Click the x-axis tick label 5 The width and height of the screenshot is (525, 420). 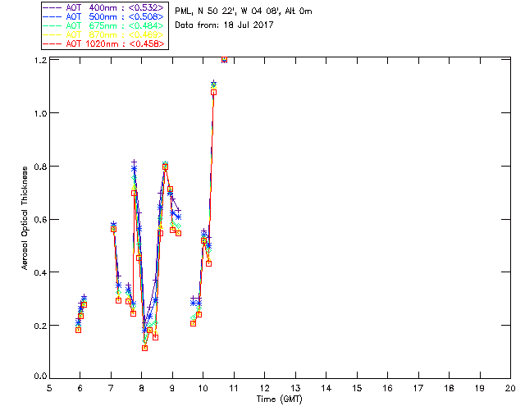click(x=49, y=388)
